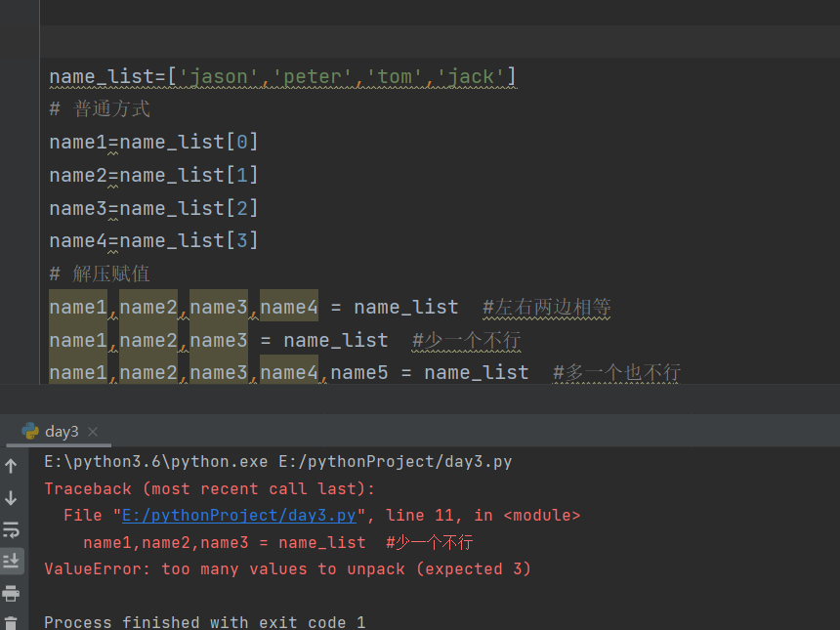The width and height of the screenshot is (840, 630).
Task: Click the print icon in Run panel
Action: point(11,593)
